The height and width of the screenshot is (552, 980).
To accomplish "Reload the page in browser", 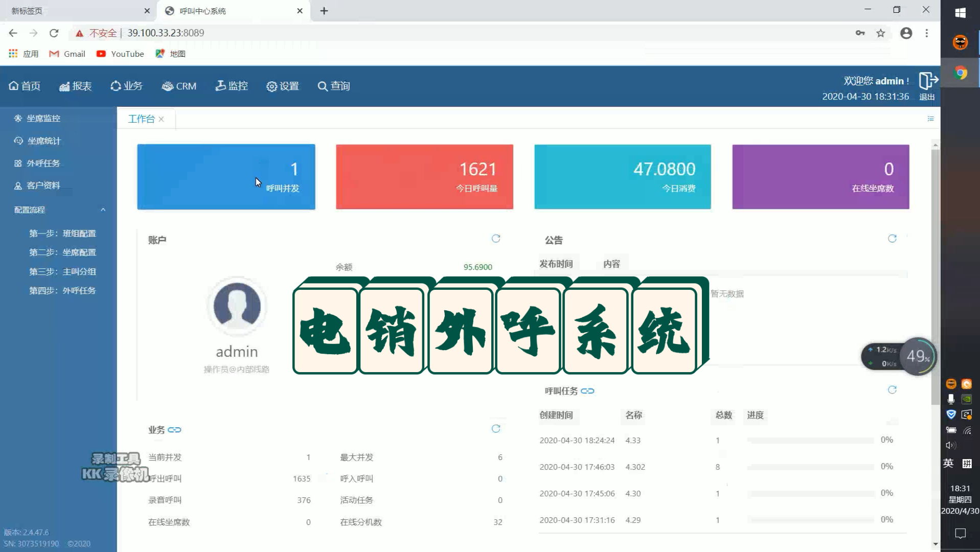I will (54, 33).
